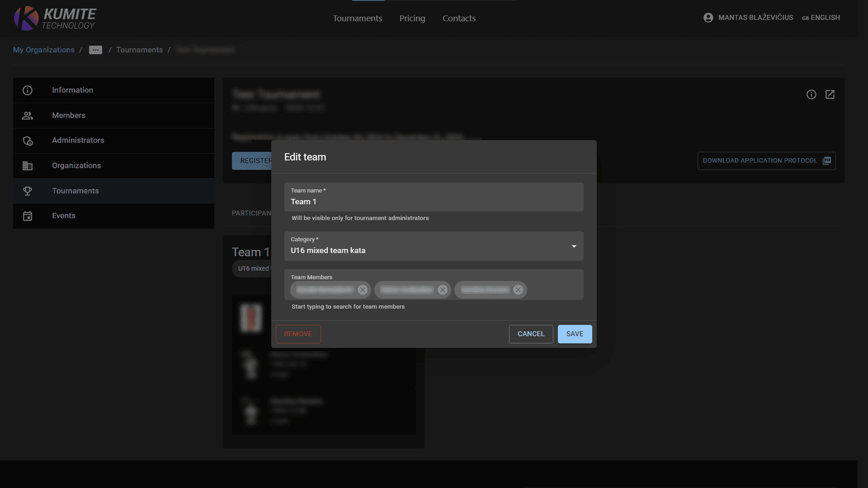Click the trophy Tournaments sidebar icon
Screen dimensions: 868x488
tap(28, 191)
